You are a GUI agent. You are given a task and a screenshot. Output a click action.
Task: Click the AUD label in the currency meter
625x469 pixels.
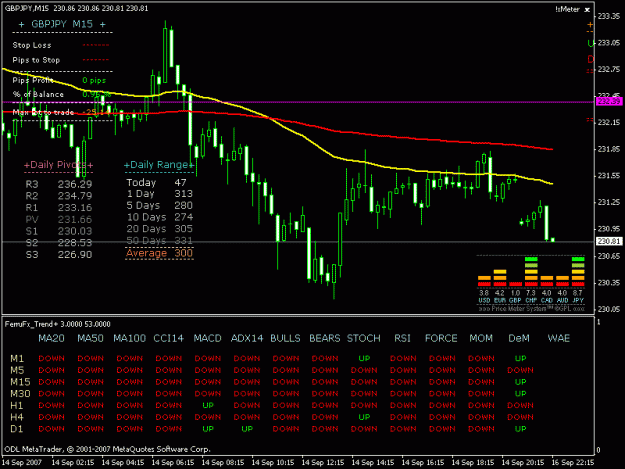(562, 300)
